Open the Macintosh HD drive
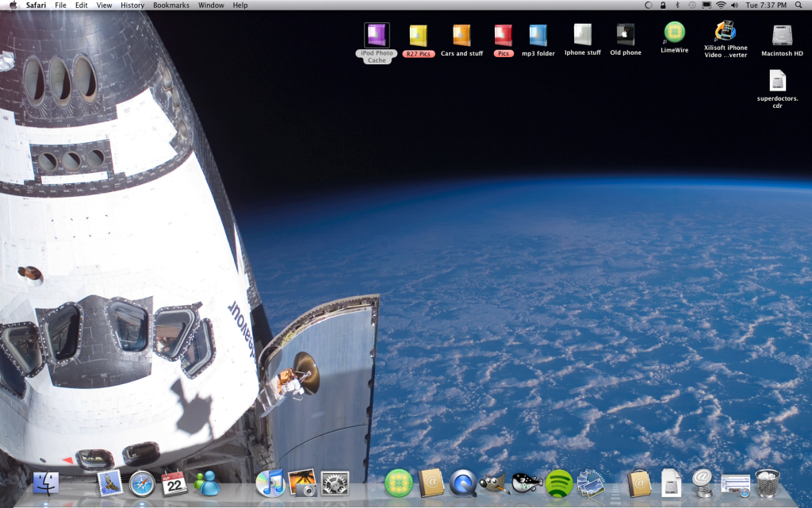This screenshot has height=508, width=812. click(780, 36)
